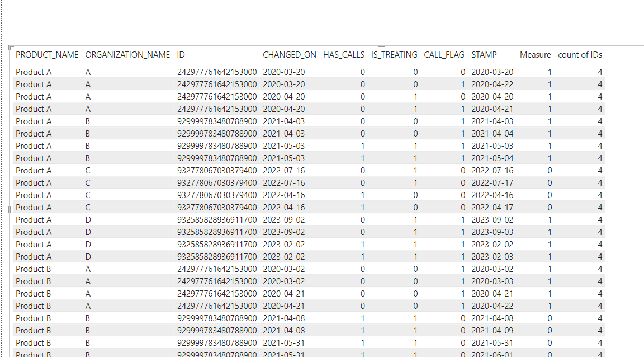
Task: Click organization C in row stamped 2022-04-16
Action: 88,195
